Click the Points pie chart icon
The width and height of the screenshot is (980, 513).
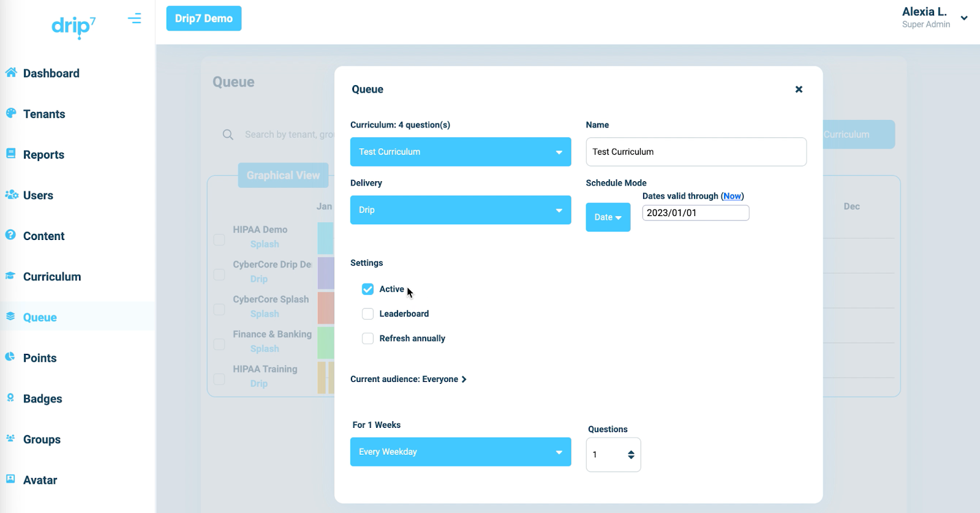(x=10, y=358)
